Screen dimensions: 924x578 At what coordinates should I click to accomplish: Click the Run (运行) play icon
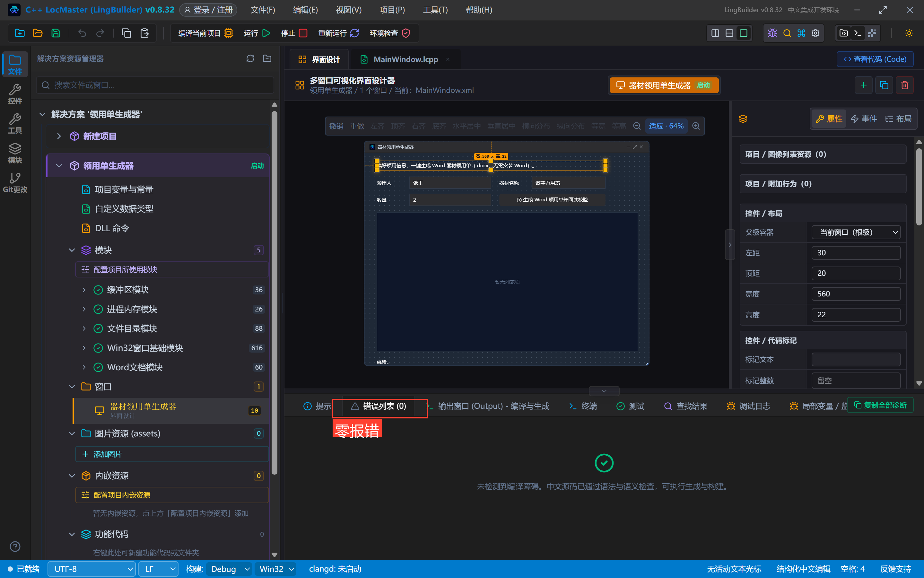266,33
